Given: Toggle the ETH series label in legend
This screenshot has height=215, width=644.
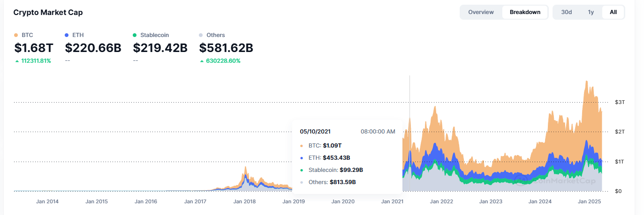Looking at the screenshot, I should (78, 35).
